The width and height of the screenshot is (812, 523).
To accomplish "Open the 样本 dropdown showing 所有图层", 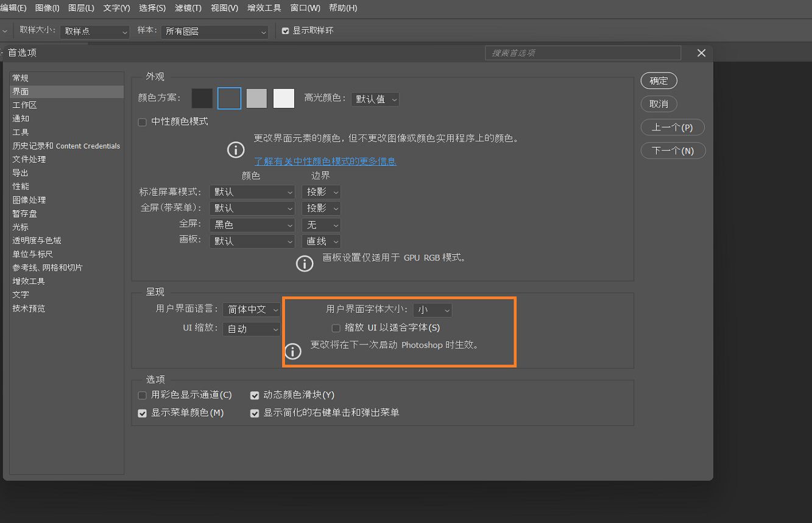I will [214, 32].
